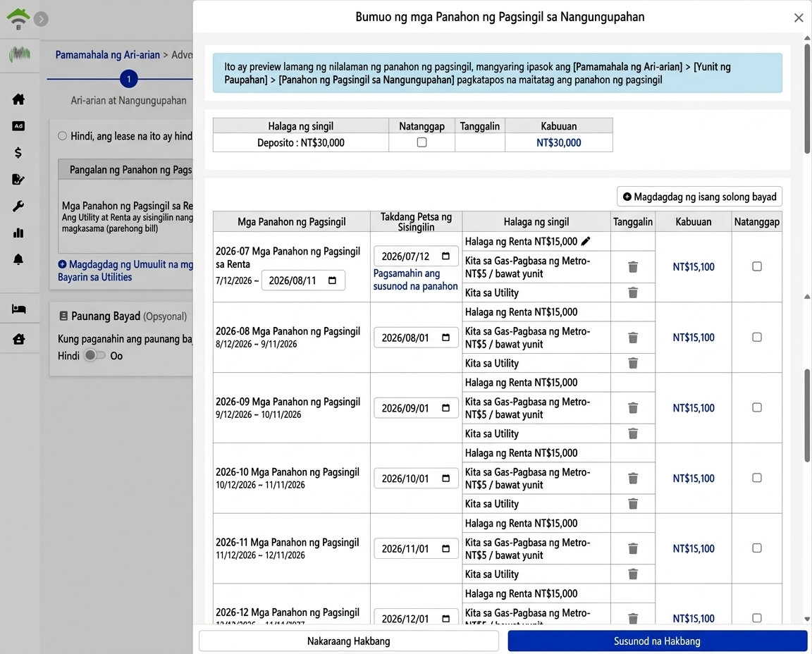Open calendar picker for 2026/08/11 end date
Viewport: 812px width, 654px height.
[333, 280]
